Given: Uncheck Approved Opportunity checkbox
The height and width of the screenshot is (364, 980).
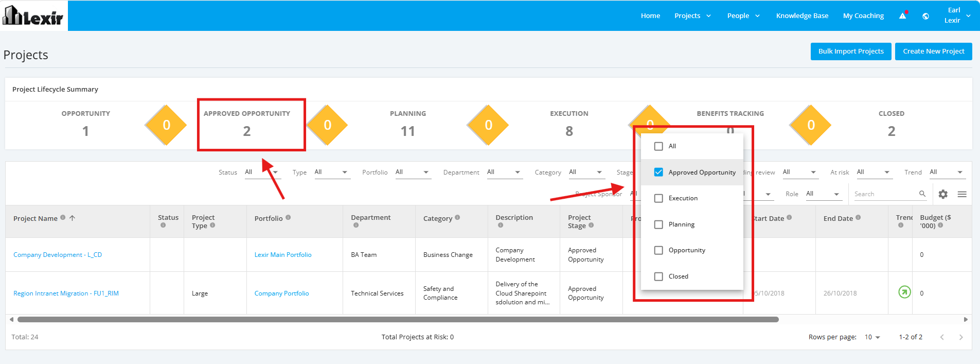Looking at the screenshot, I should pyautogui.click(x=658, y=172).
